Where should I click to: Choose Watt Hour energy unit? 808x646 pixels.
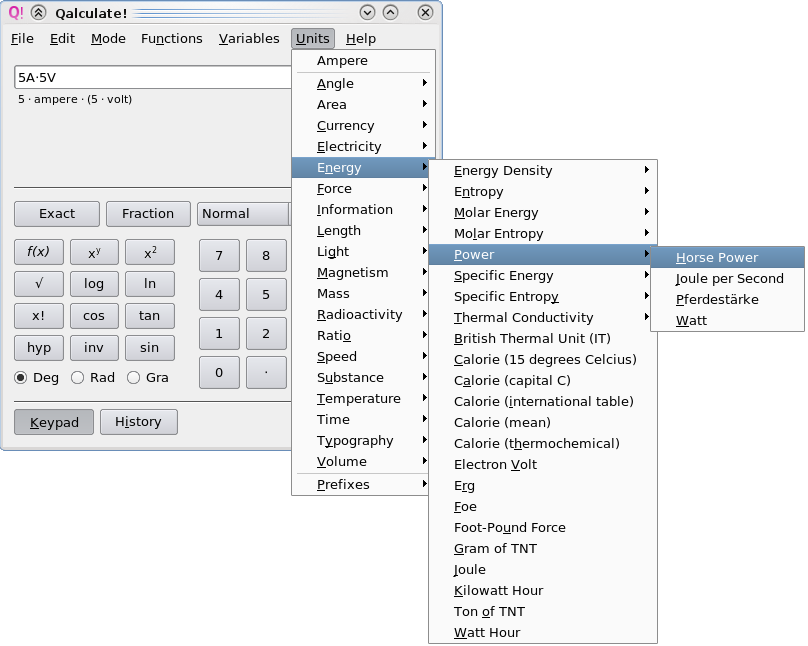(543, 633)
